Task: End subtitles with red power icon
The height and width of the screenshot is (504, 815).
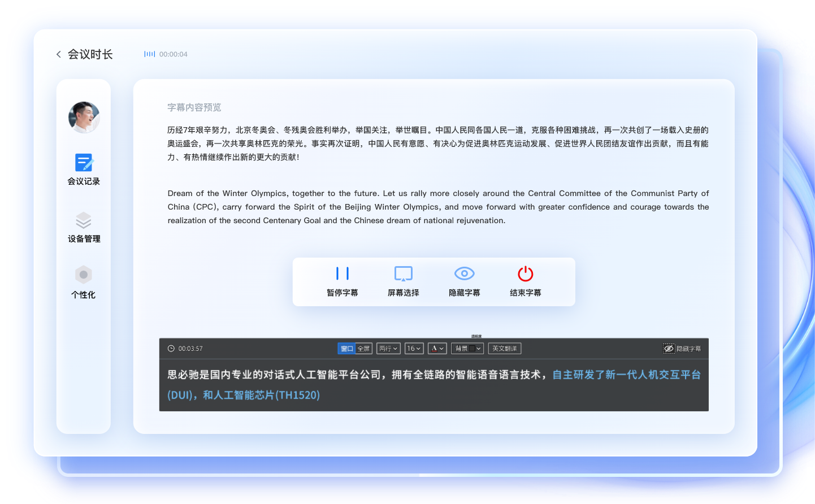Action: pos(526,273)
